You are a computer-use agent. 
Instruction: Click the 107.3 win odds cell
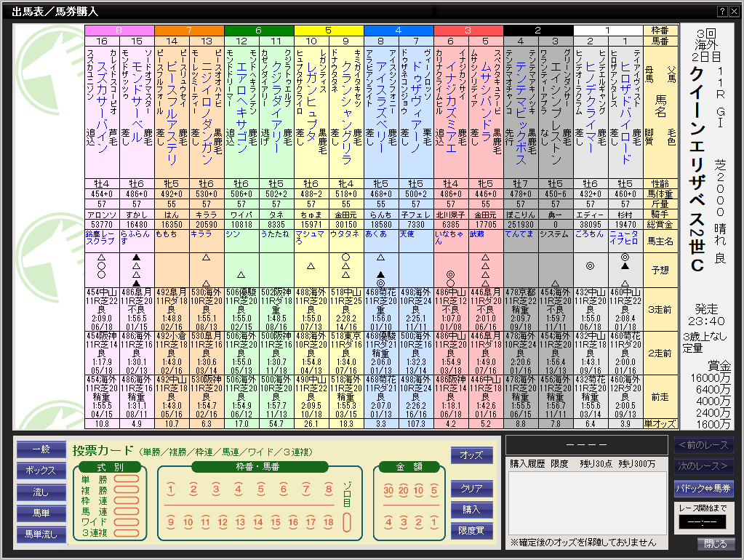coord(416,424)
